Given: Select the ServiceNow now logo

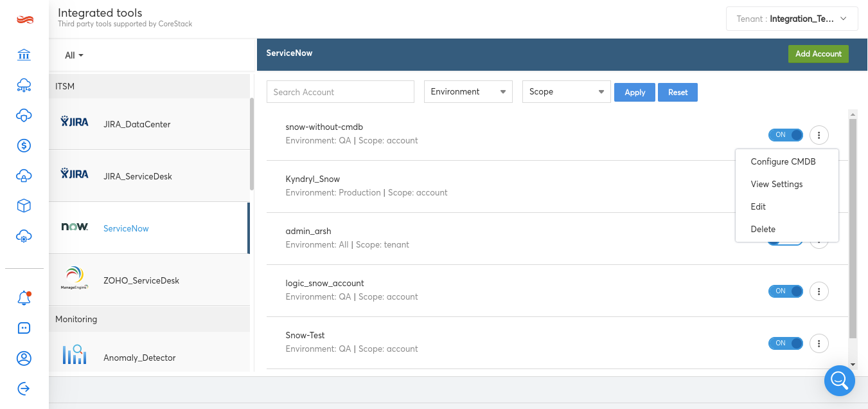Looking at the screenshot, I should [75, 227].
